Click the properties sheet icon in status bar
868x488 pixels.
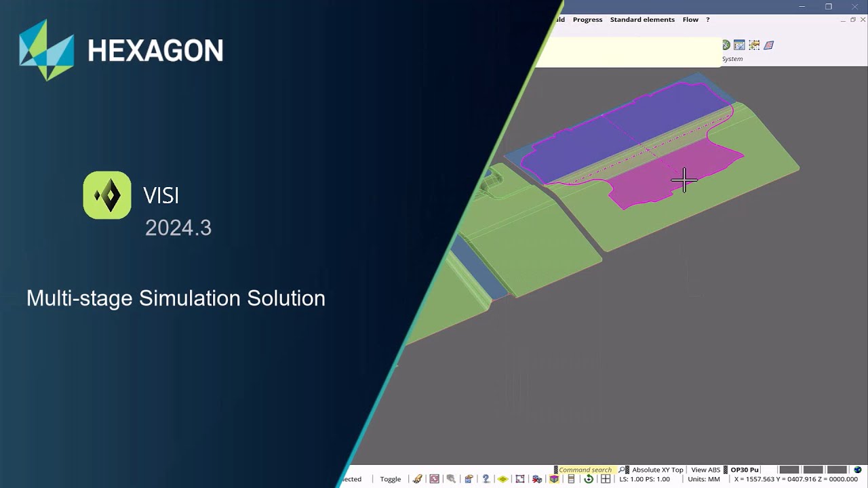(469, 479)
